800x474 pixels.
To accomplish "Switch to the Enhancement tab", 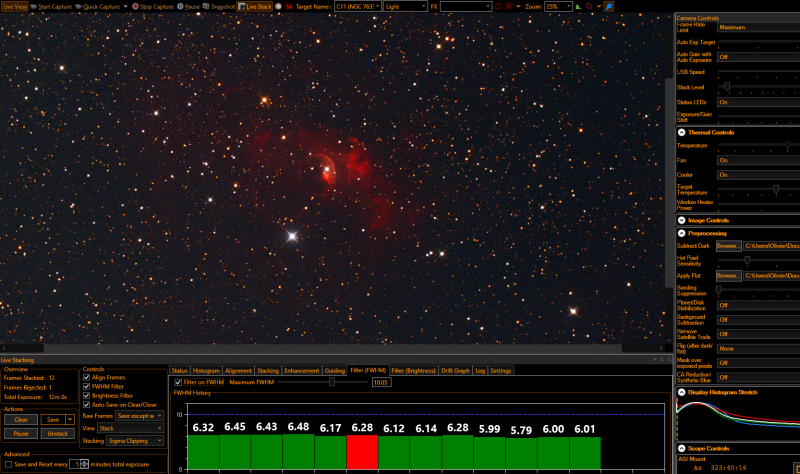I will [x=302, y=371].
